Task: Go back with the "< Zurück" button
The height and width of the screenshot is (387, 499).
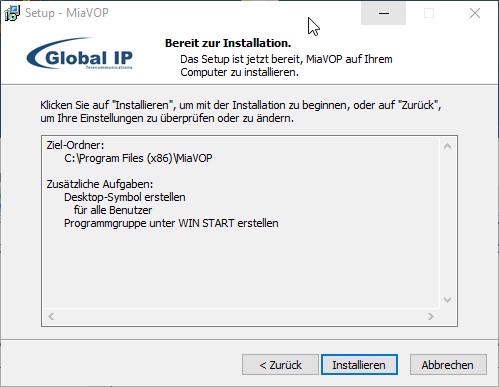Action: [x=280, y=365]
